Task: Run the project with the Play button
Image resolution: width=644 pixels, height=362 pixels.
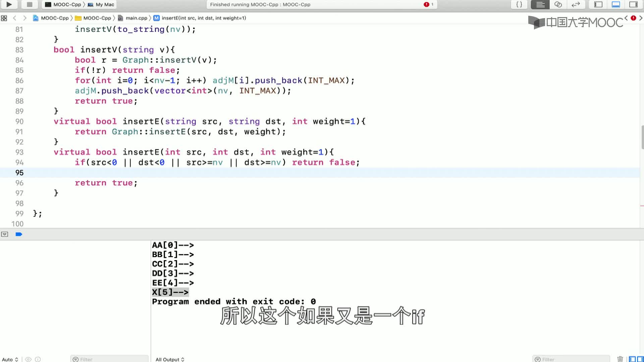Action: (9, 4)
